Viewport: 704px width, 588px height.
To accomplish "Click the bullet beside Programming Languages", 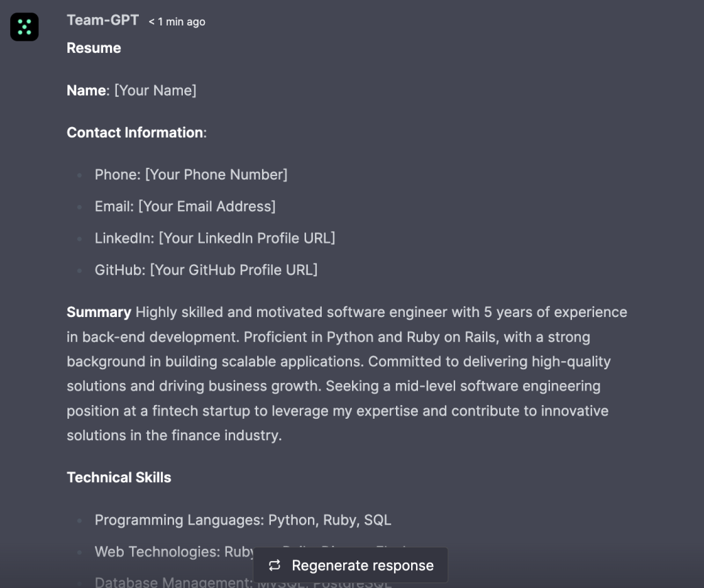I will (x=79, y=520).
